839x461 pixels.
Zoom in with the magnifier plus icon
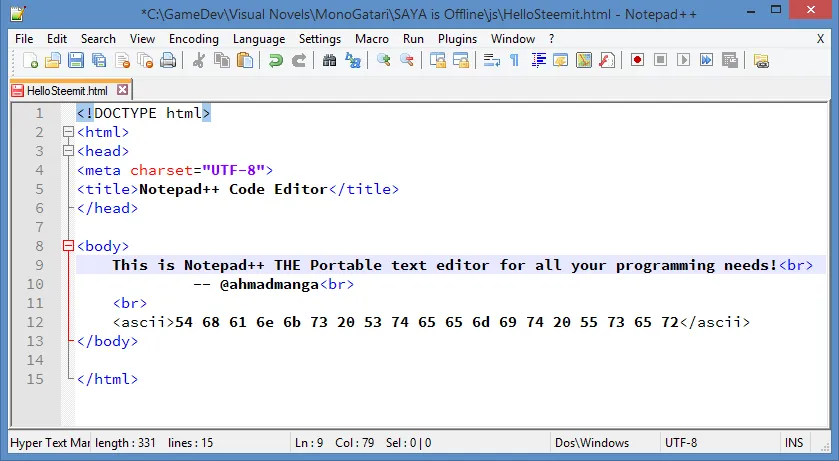click(x=384, y=60)
